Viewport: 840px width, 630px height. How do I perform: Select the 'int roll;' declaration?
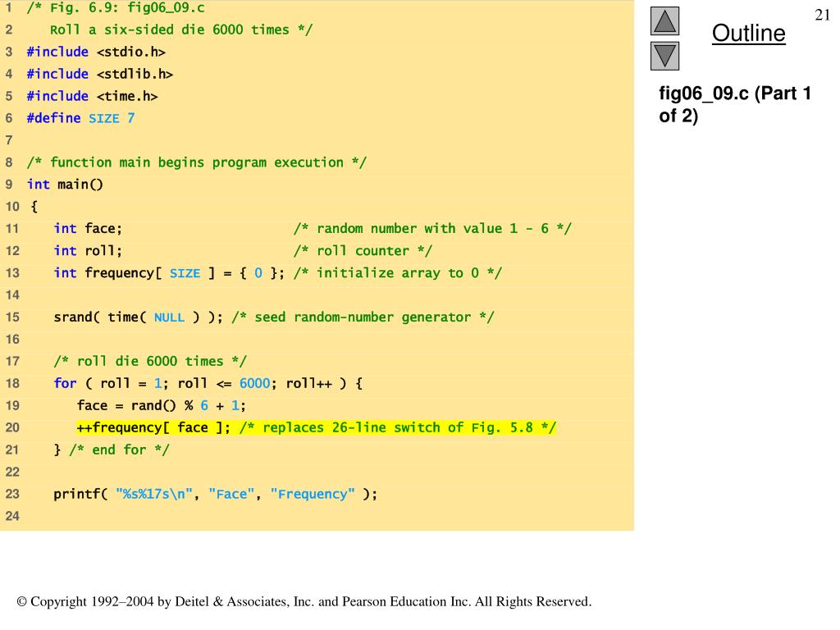click(x=88, y=251)
